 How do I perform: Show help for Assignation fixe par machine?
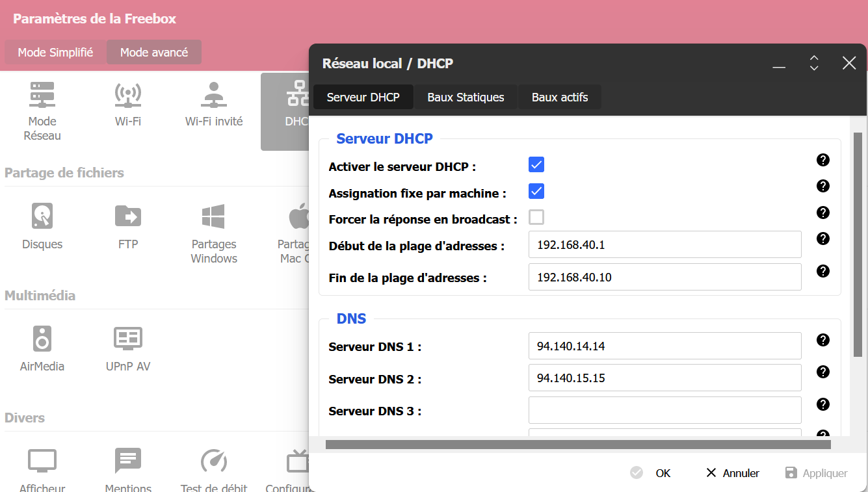pos(823,186)
